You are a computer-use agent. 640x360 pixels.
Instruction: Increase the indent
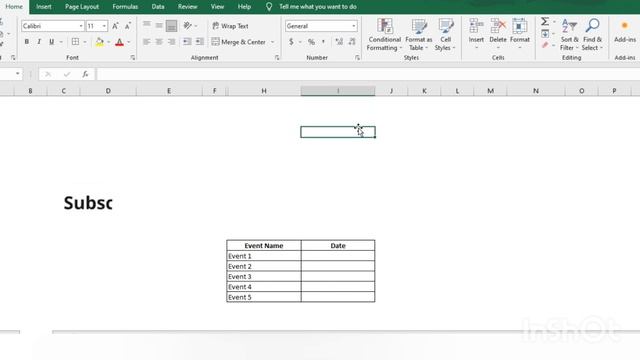(x=200, y=42)
